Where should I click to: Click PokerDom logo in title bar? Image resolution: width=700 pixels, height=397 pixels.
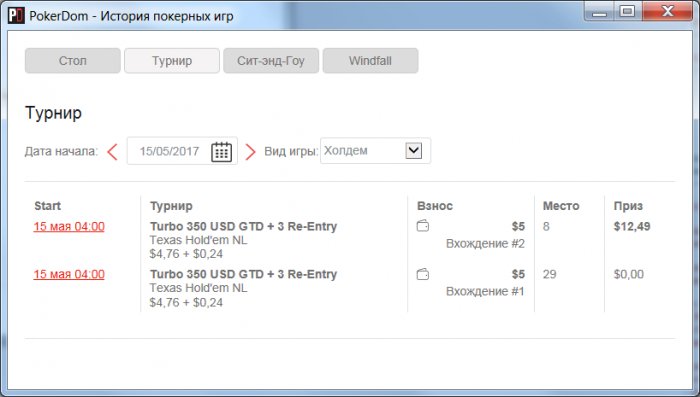click(x=16, y=16)
